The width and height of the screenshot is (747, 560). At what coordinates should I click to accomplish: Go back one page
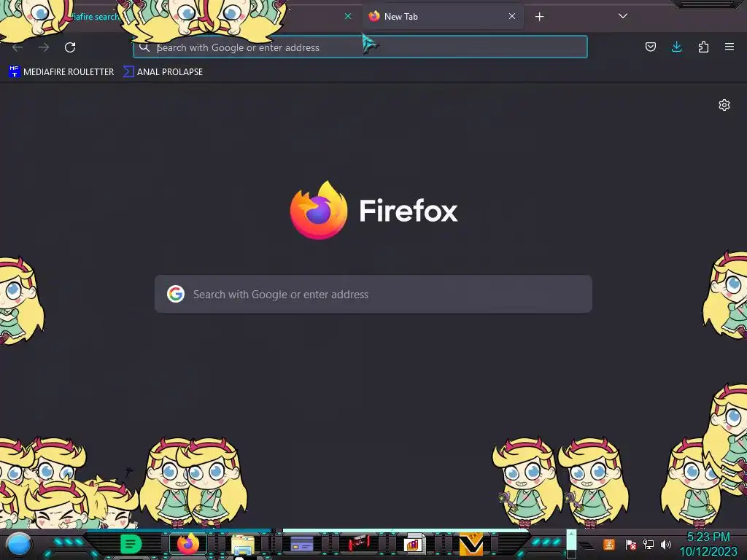click(x=18, y=47)
